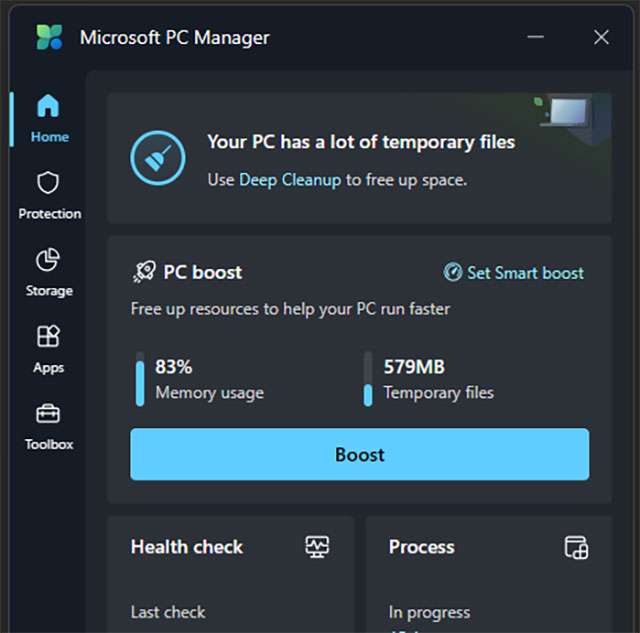Open the Toolbox section
This screenshot has height=633, width=640.
click(49, 426)
